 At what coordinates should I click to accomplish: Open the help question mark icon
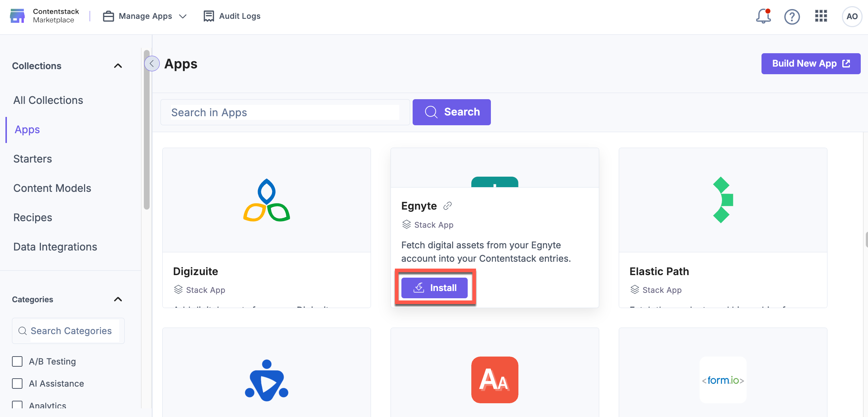point(792,17)
